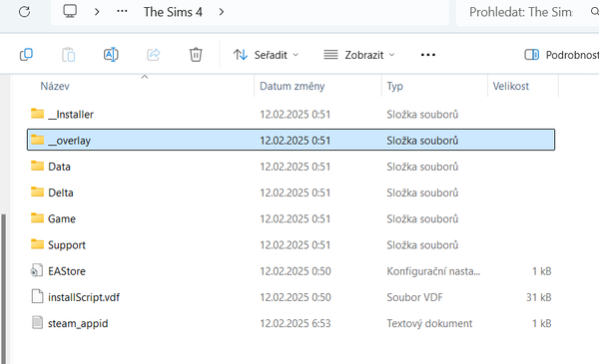Click the list lines icon beside Zobrazit
The height and width of the screenshot is (364, 599).
pyautogui.click(x=330, y=55)
